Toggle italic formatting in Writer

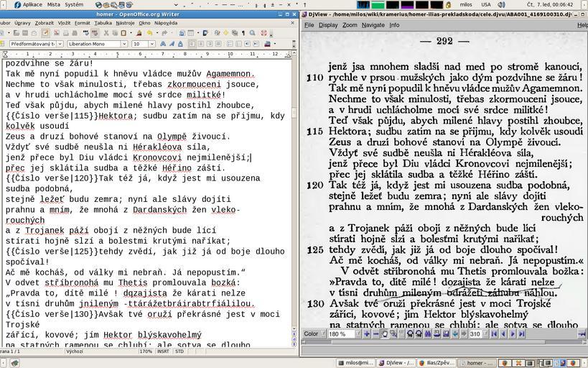coord(172,44)
